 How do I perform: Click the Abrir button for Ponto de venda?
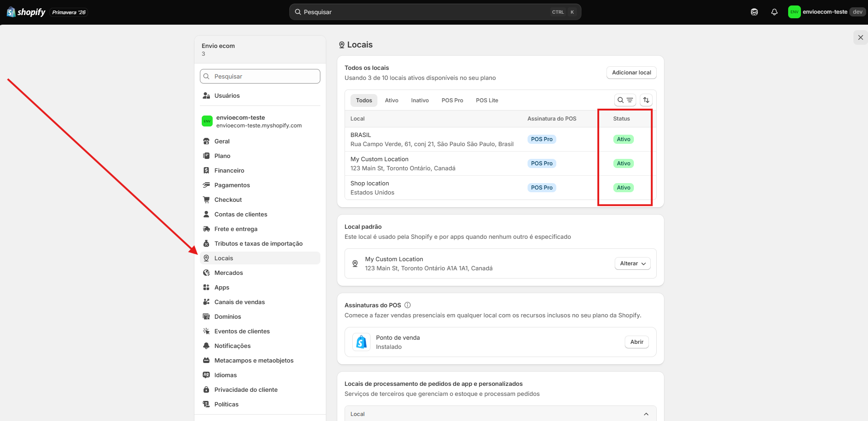(x=637, y=342)
